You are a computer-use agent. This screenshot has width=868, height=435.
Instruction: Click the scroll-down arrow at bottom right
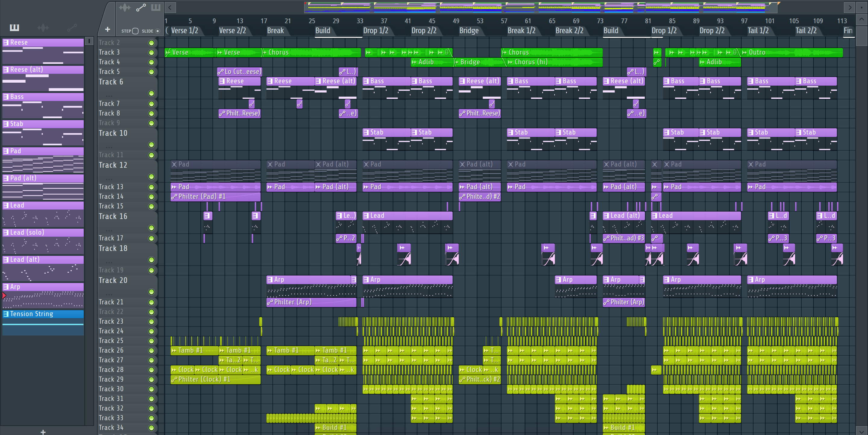(861, 431)
